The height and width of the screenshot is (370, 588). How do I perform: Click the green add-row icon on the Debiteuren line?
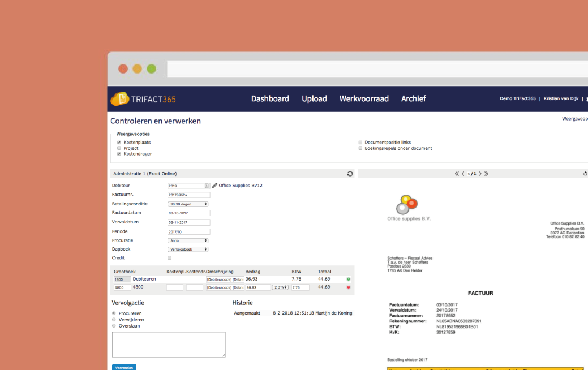point(349,279)
